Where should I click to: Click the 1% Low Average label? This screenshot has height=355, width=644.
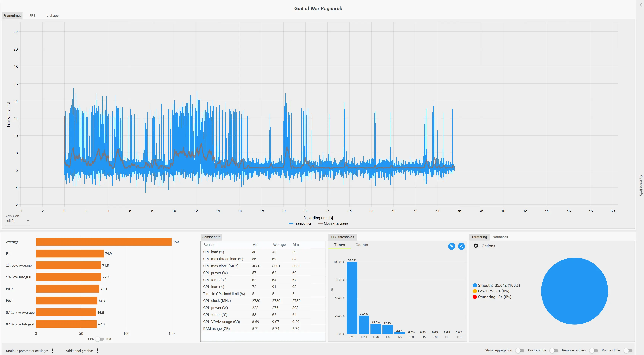(19, 265)
